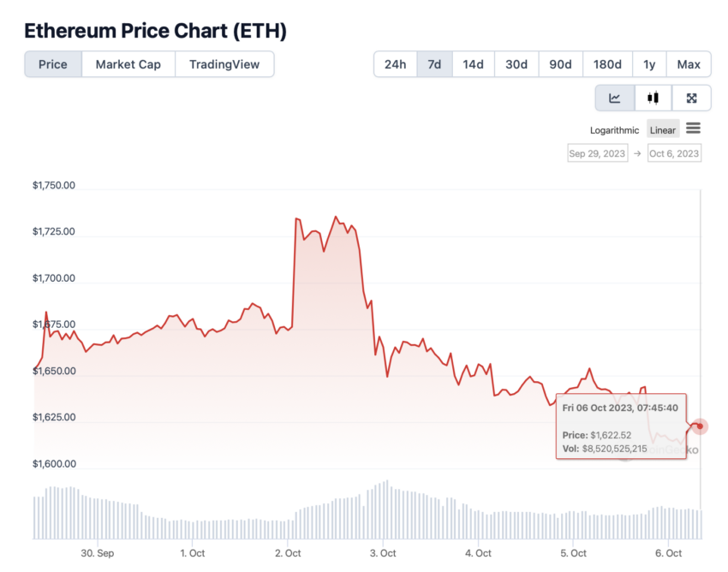Toggle Linear scale
This screenshot has height=572, width=728.
coord(663,130)
